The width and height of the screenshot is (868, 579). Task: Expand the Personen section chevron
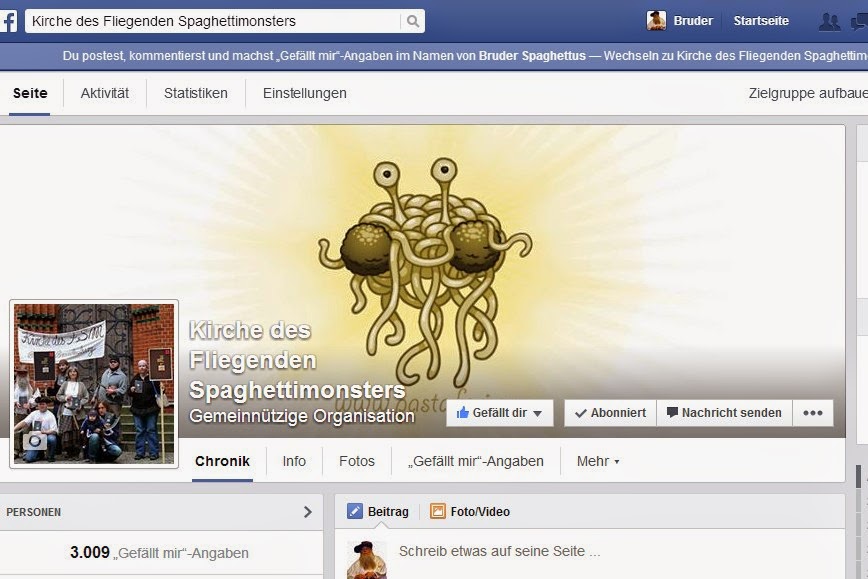coord(307,512)
